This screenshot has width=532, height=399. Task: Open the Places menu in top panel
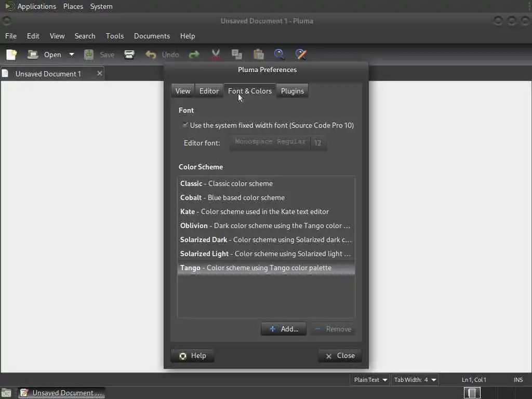[x=73, y=6]
